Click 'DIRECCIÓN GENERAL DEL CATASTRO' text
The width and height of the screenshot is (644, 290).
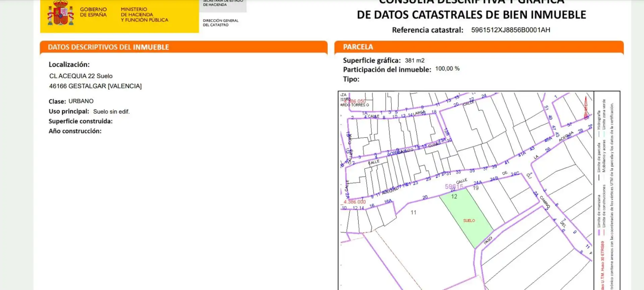click(x=220, y=23)
